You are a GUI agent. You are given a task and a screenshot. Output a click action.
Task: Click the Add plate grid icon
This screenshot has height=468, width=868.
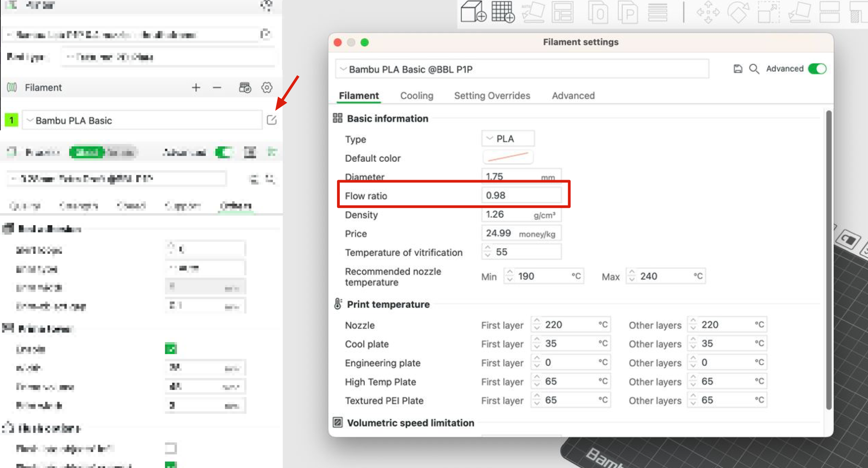pyautogui.click(x=503, y=12)
